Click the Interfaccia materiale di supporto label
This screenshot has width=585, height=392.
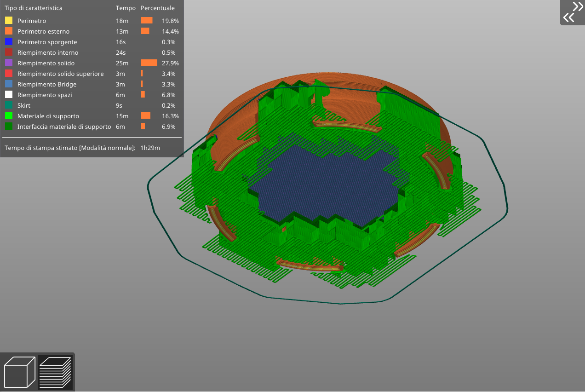(x=64, y=127)
